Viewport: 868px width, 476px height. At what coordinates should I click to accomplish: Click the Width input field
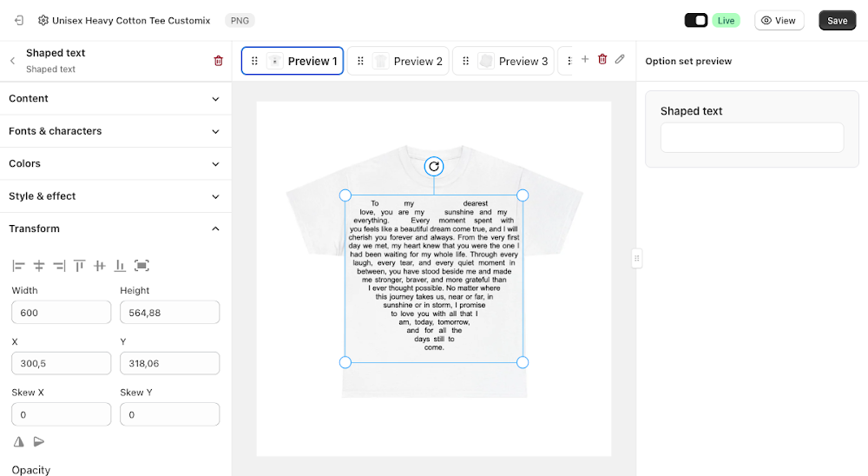tap(62, 313)
